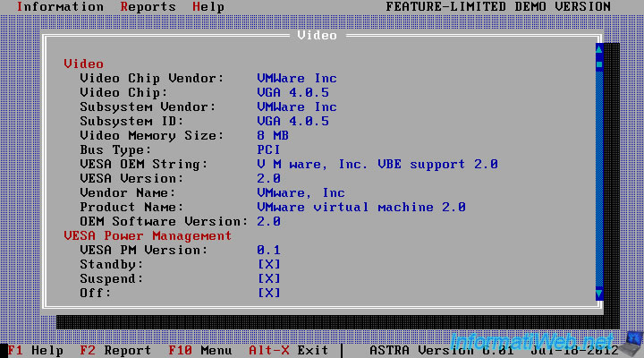Click the Off label

pyautogui.click(x=96, y=293)
